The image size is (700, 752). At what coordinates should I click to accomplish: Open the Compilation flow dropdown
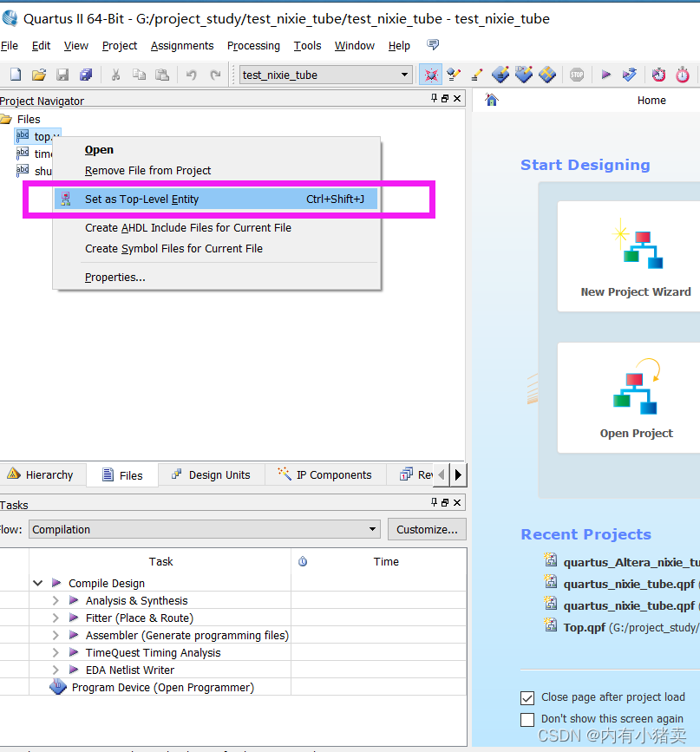(372, 529)
